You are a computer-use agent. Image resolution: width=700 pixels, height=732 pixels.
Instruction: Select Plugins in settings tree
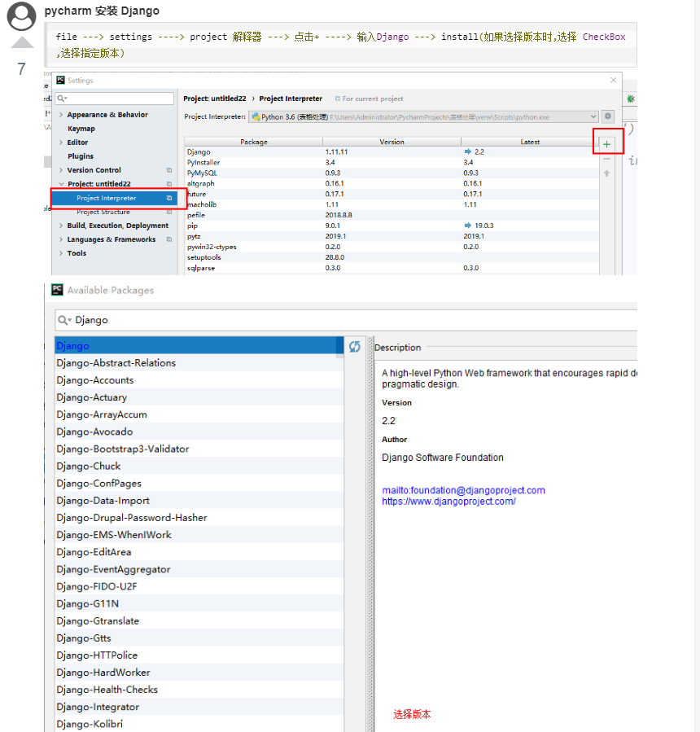[x=81, y=156]
